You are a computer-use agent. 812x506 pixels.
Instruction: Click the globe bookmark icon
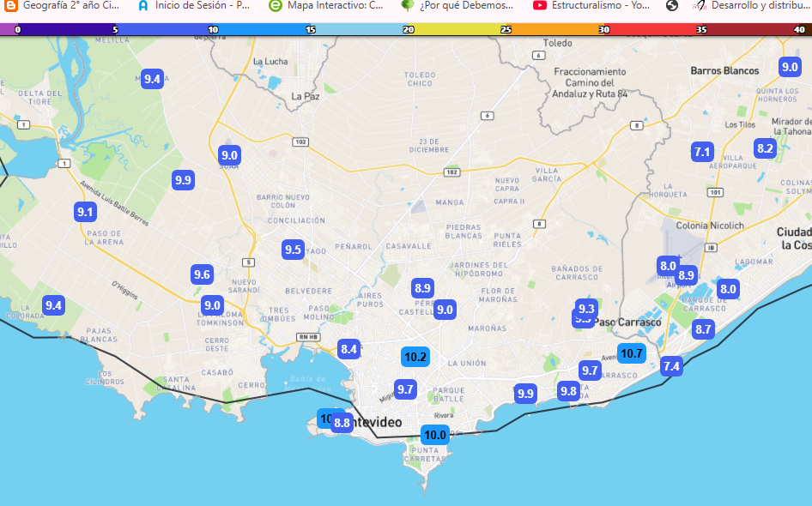(x=672, y=6)
